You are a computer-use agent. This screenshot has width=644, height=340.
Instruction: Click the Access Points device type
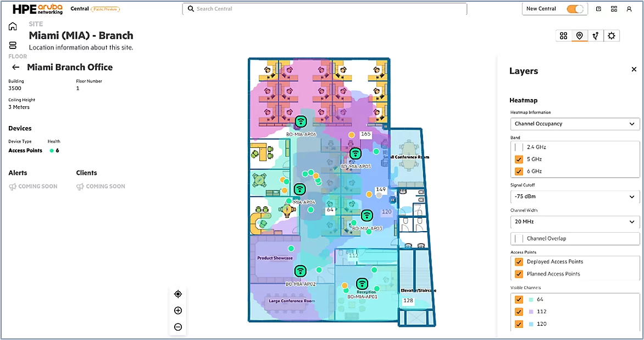(x=25, y=151)
